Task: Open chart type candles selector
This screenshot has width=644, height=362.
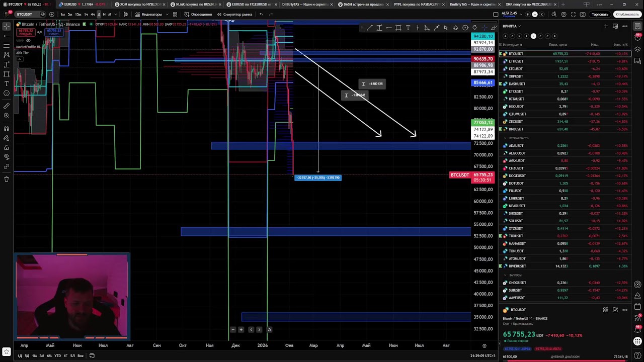Action: pyautogui.click(x=125, y=15)
